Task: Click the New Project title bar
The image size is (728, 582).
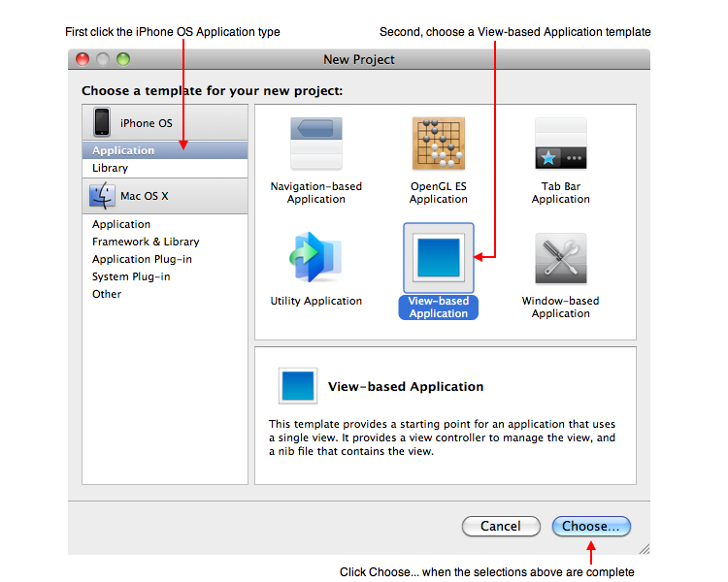Action: [359, 59]
